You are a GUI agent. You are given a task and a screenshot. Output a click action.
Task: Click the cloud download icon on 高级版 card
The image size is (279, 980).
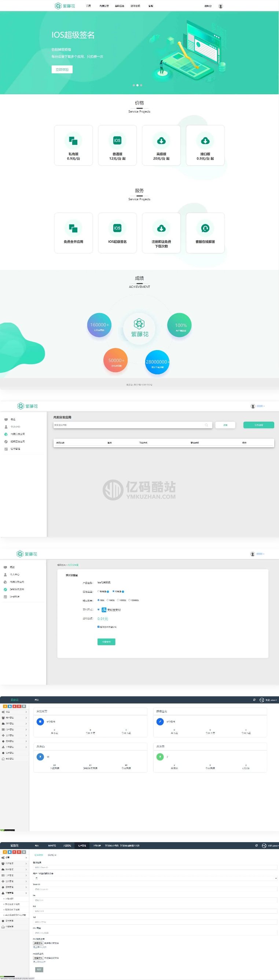pyautogui.click(x=161, y=141)
